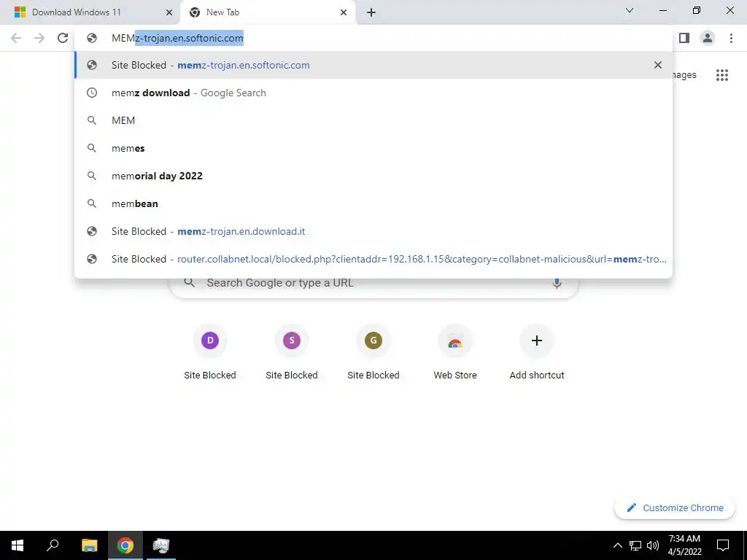Close the Download Windows 11 tab

coord(169,12)
